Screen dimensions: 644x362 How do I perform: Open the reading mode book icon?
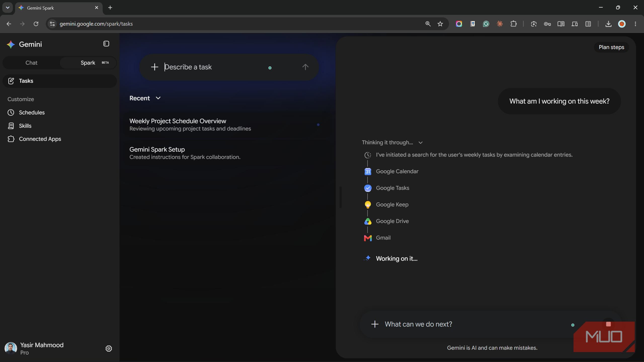[561, 24]
